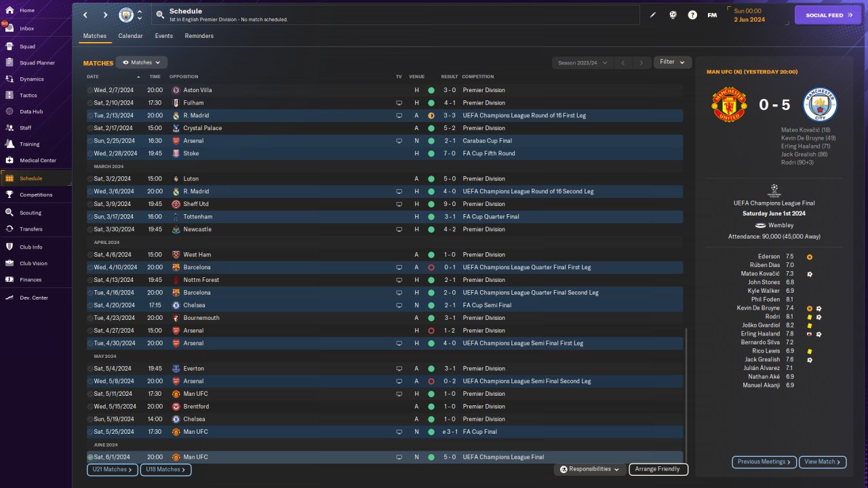Go to the previous season with the left arrow
The width and height of the screenshot is (868, 488).
pos(623,62)
